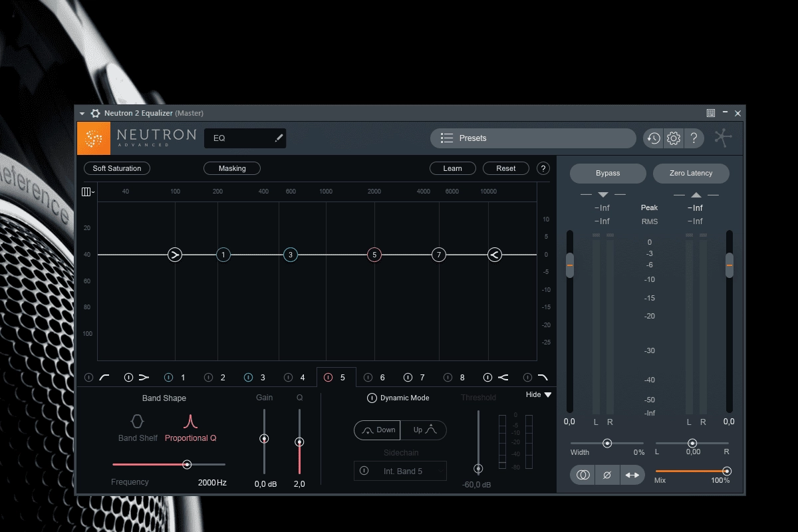Image resolution: width=798 pixels, height=532 pixels.
Task: Click the Reset button
Action: point(506,168)
